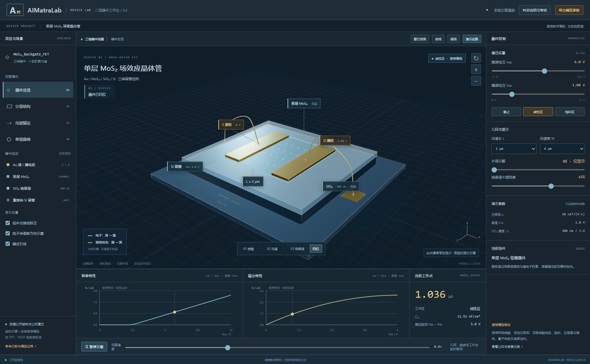Select the 饱和区 bias region button
590x364 pixels.
pyautogui.click(x=570, y=112)
